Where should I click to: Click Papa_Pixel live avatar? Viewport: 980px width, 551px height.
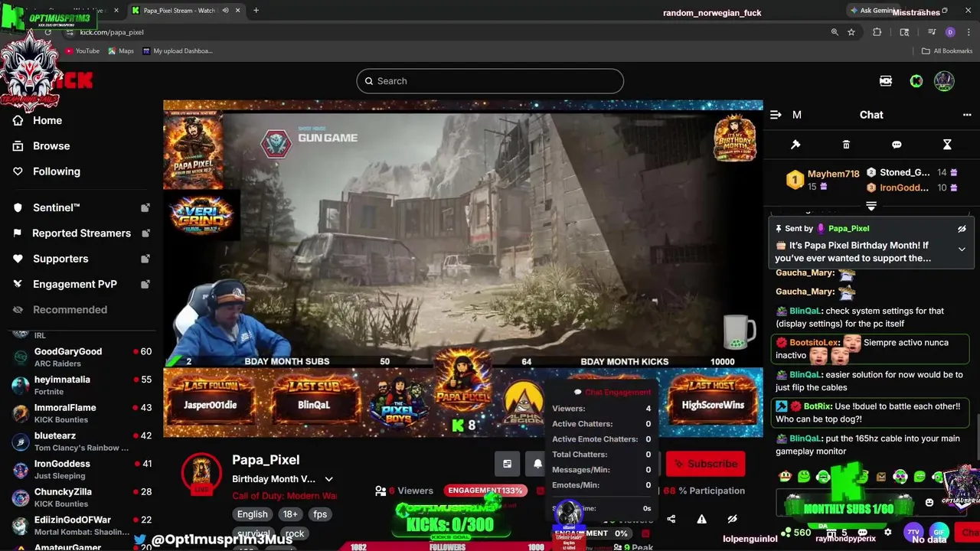point(201,473)
